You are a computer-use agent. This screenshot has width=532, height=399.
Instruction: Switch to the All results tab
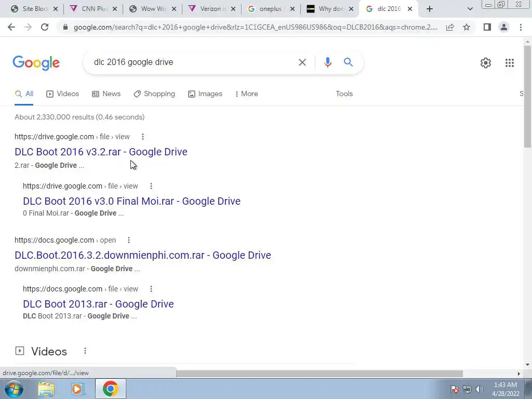(24, 94)
